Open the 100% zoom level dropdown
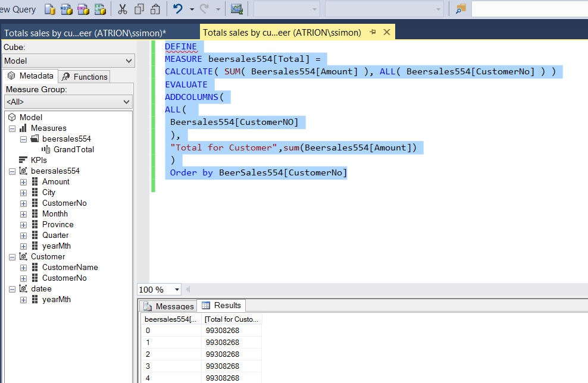588x383 pixels. coord(177,290)
